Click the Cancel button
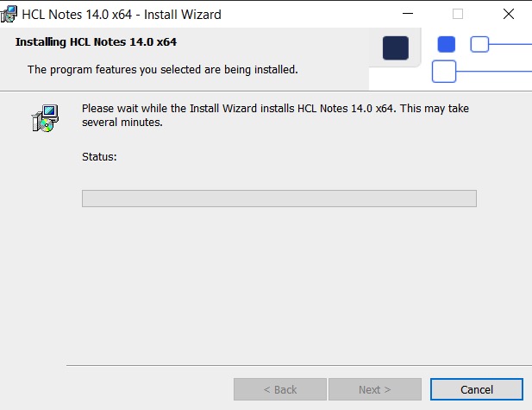The height and width of the screenshot is (410, 532). coord(477,389)
